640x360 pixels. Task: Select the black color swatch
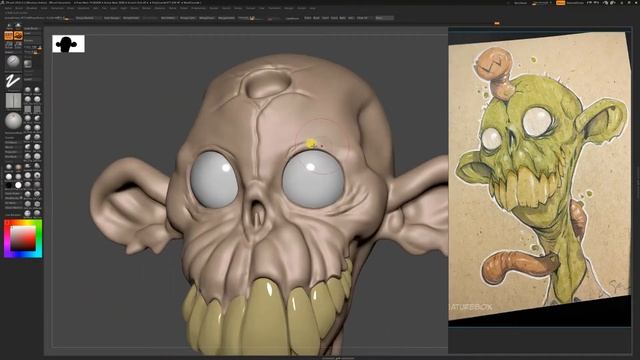point(9,185)
